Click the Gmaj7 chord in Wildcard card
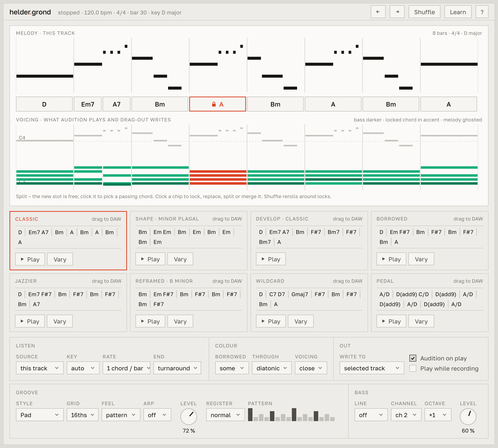 pos(300,294)
